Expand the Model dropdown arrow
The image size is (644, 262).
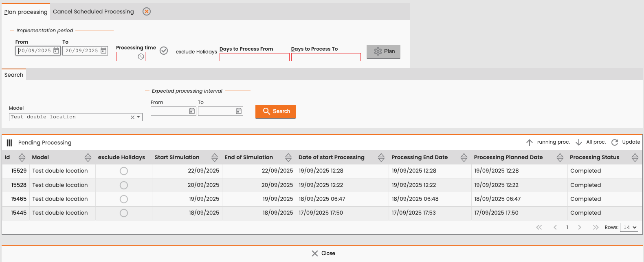point(138,117)
